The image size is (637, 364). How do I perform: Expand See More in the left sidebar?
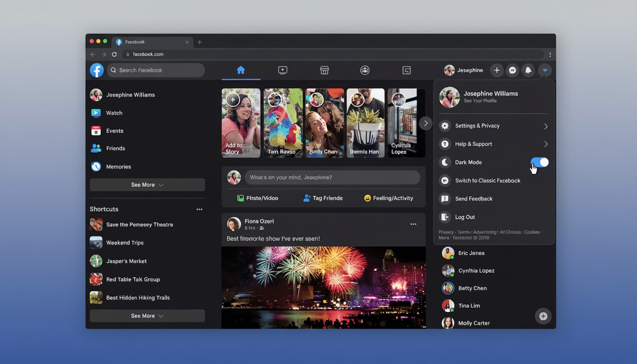coord(147,184)
